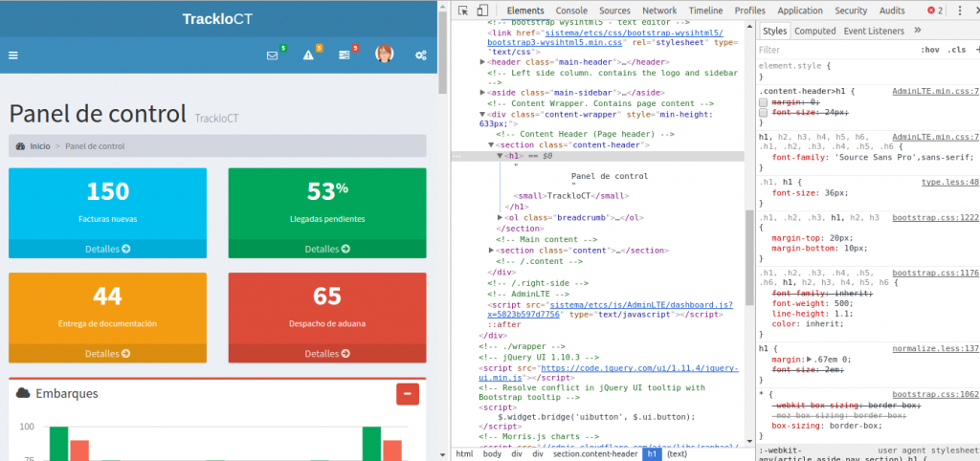Image resolution: width=980 pixels, height=461 pixels.
Task: Open the tasks list icon in the navbar
Action: pyautogui.click(x=345, y=55)
